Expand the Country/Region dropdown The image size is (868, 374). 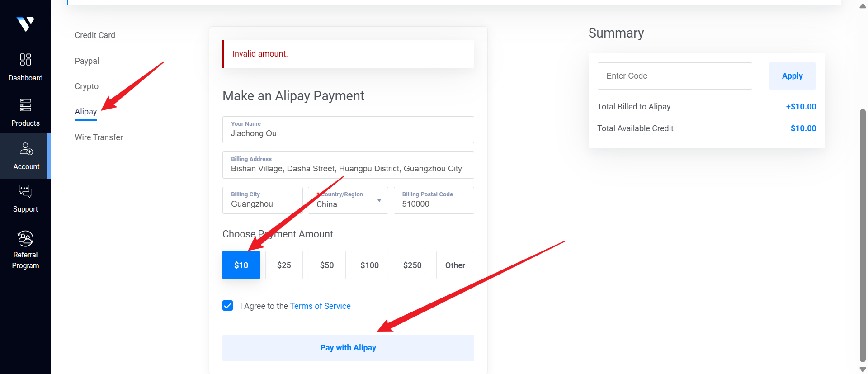tap(348, 200)
